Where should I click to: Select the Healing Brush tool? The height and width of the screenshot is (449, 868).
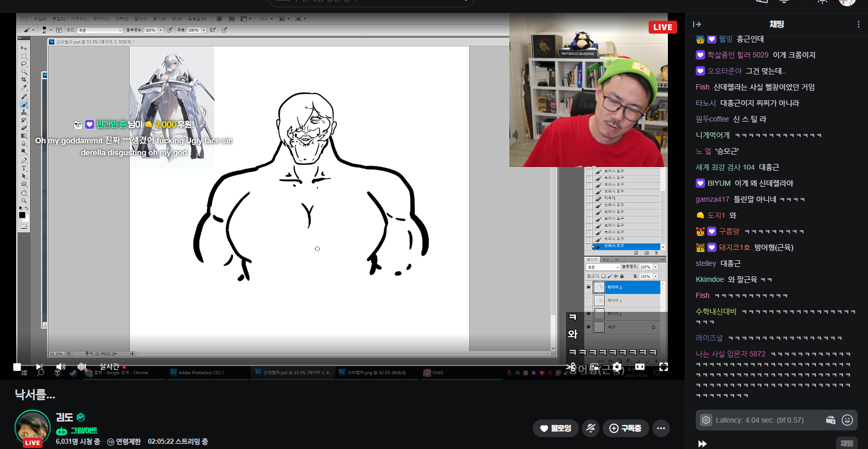pos(24,96)
